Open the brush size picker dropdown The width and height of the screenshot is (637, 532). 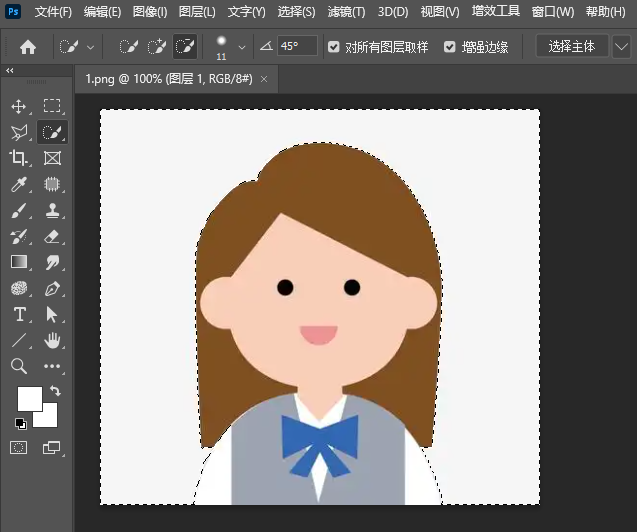click(242, 48)
